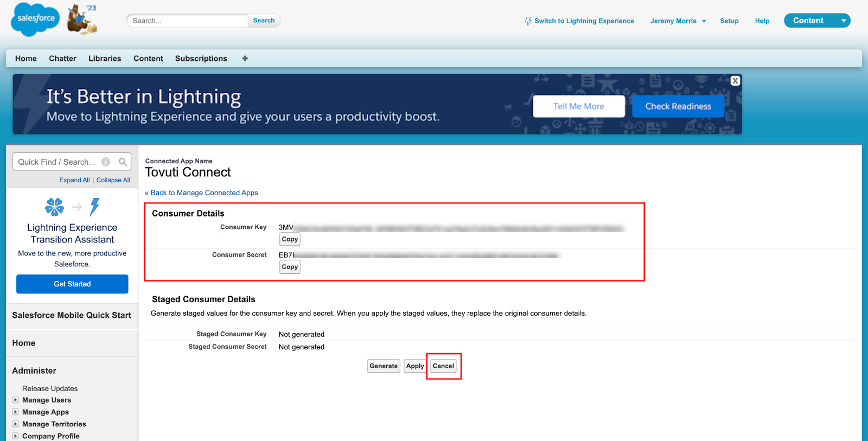
Task: Open the Chatter tab
Action: [62, 59]
